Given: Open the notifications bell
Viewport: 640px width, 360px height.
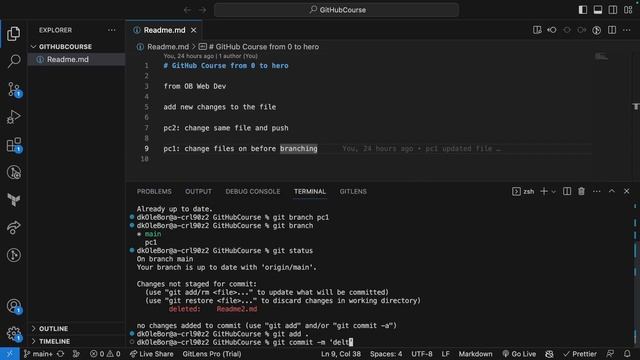Looking at the screenshot, I should click(x=627, y=354).
